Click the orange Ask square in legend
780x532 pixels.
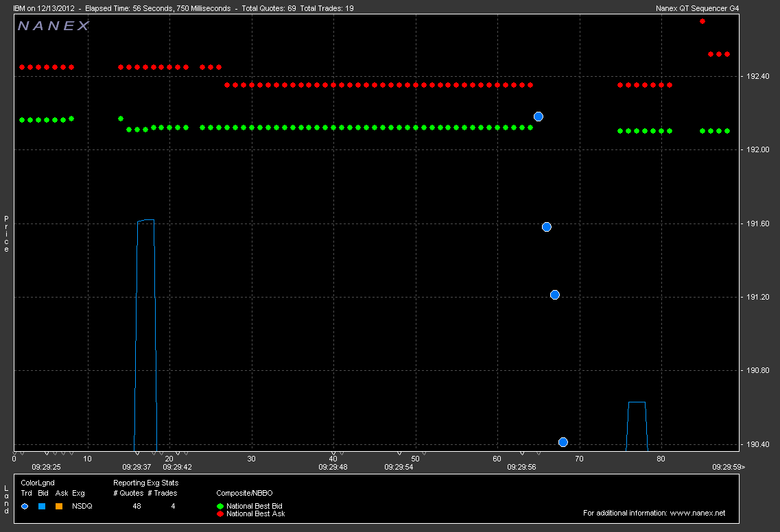click(59, 506)
